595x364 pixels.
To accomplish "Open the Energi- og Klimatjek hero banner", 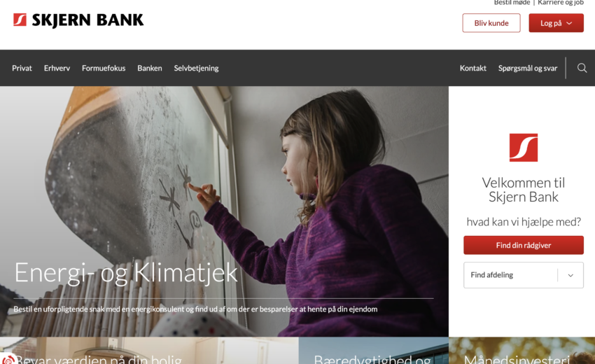I will pos(224,211).
